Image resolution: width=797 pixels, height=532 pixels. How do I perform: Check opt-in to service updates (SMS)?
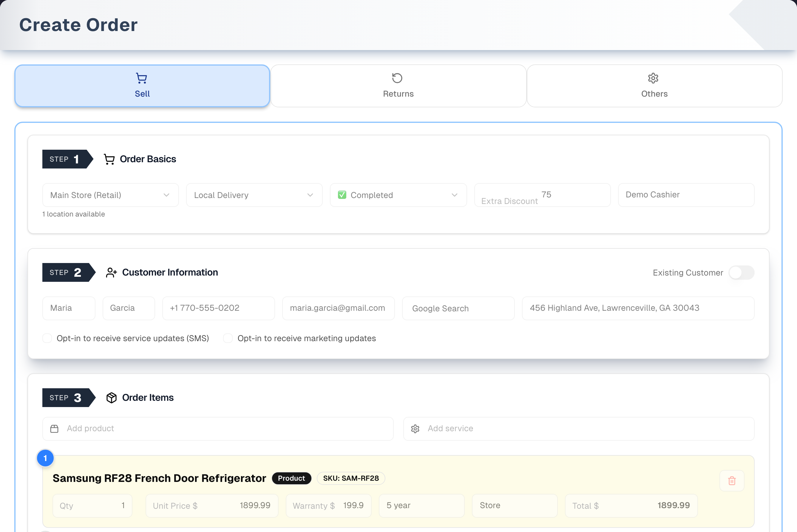coord(47,338)
